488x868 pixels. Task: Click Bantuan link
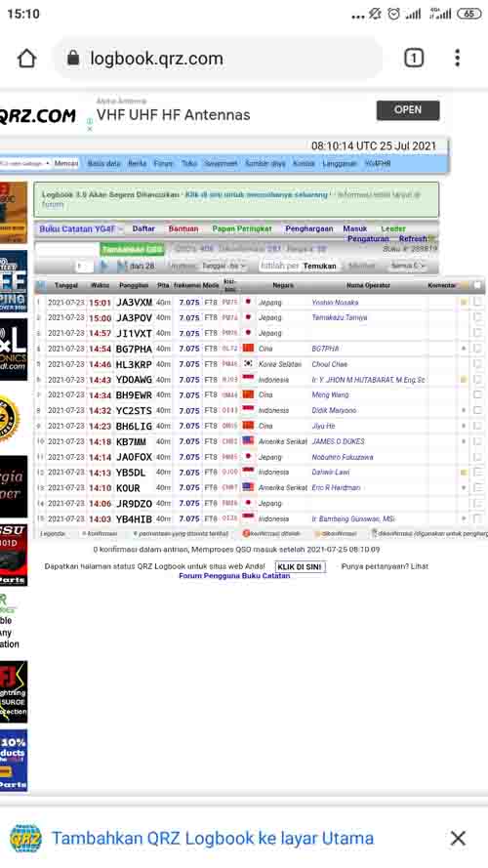[183, 228]
